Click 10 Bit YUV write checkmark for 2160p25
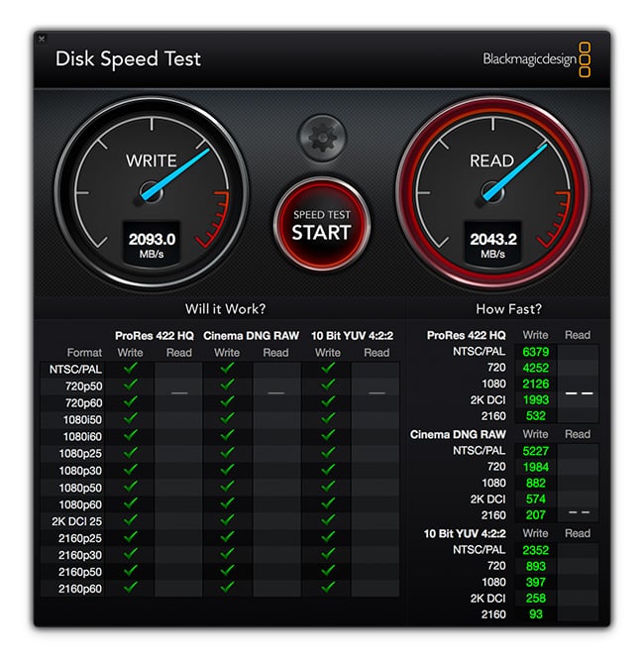This screenshot has width=644, height=664. tap(328, 537)
